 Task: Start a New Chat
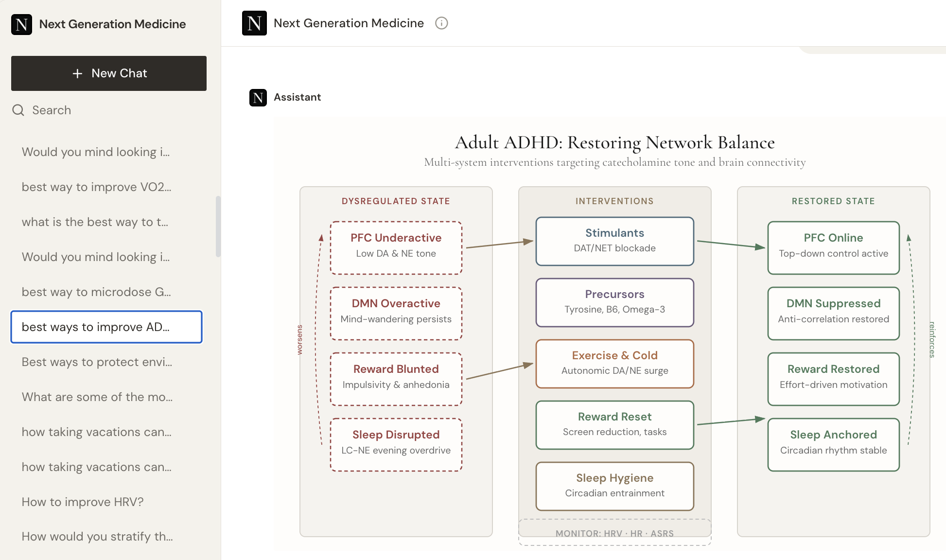109,73
